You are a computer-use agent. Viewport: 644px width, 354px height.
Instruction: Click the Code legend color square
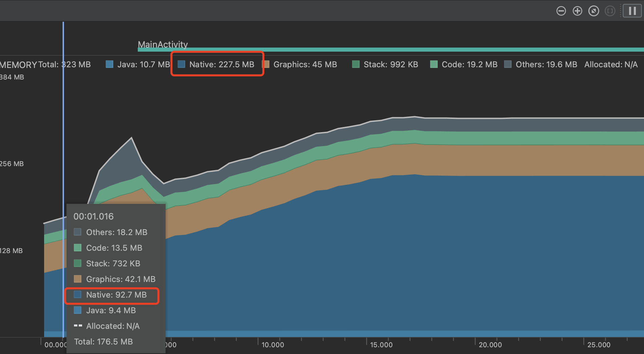pos(433,64)
